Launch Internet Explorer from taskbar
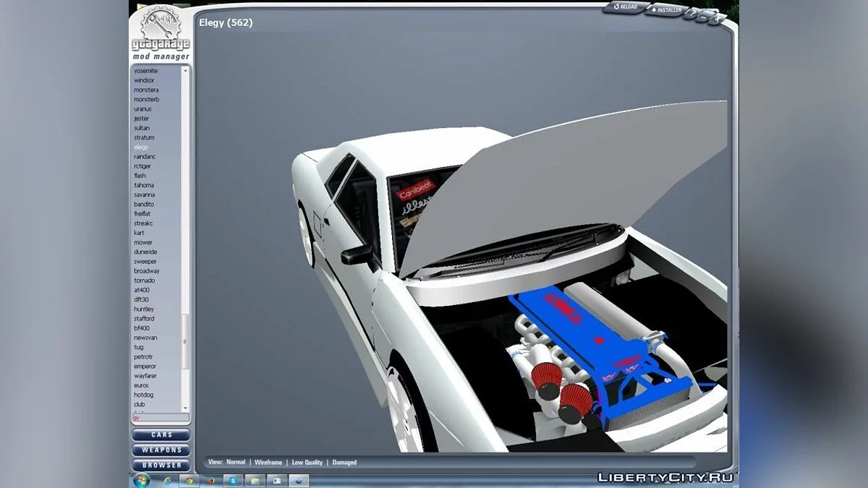 [x=168, y=481]
